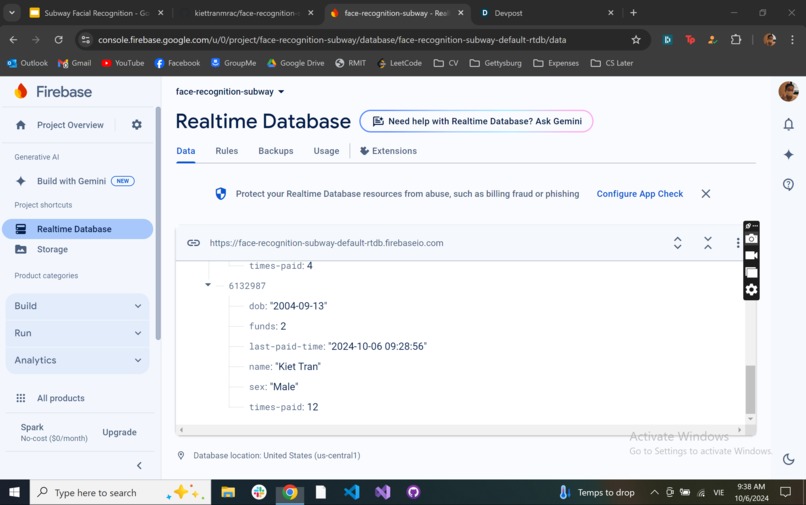Open Project settings gear icon
Screen dimensions: 806x505
136,124
